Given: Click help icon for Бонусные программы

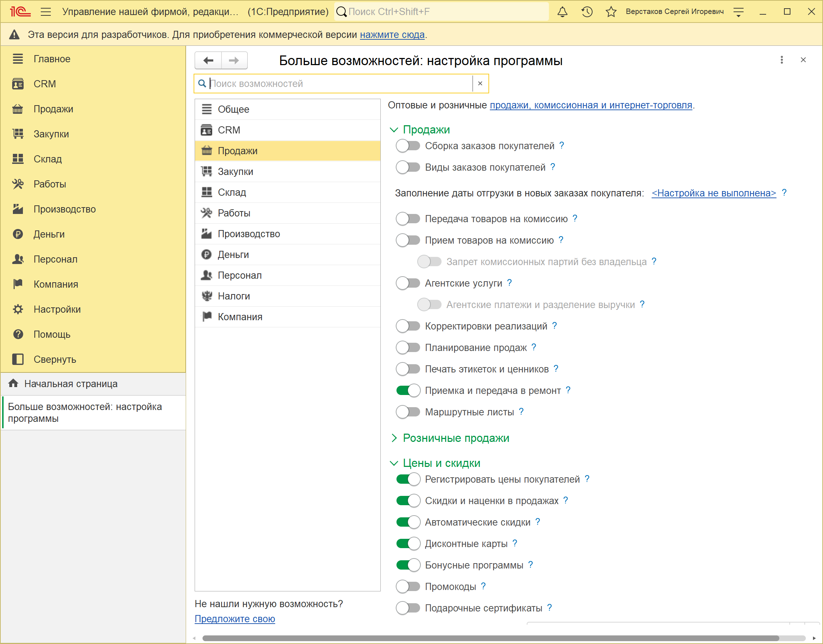Looking at the screenshot, I should click(530, 565).
